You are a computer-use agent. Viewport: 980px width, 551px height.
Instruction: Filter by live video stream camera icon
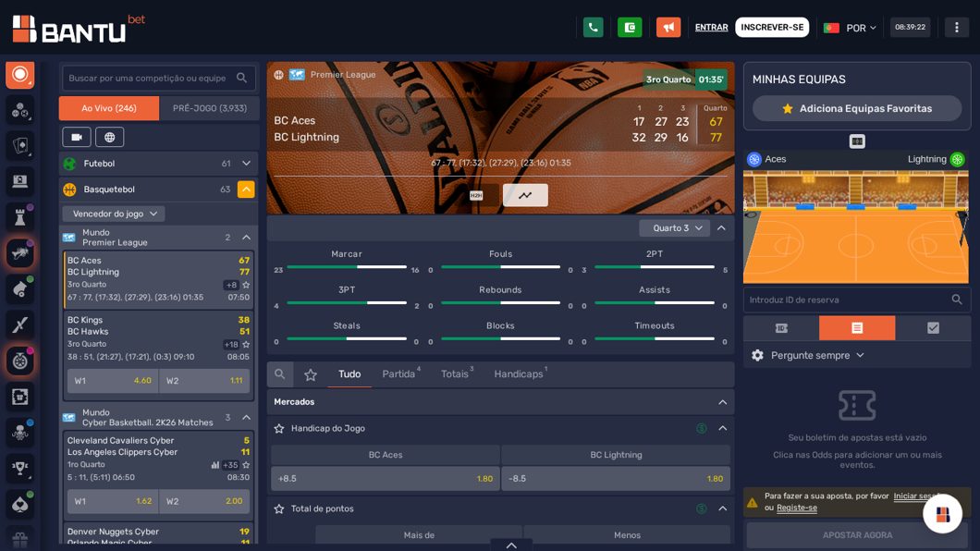[77, 137]
